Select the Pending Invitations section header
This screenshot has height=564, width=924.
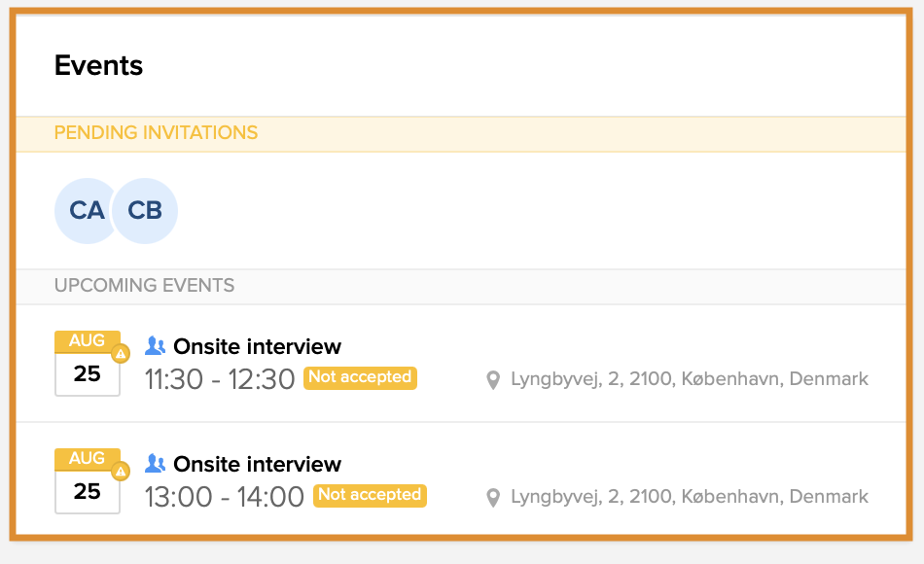click(156, 133)
